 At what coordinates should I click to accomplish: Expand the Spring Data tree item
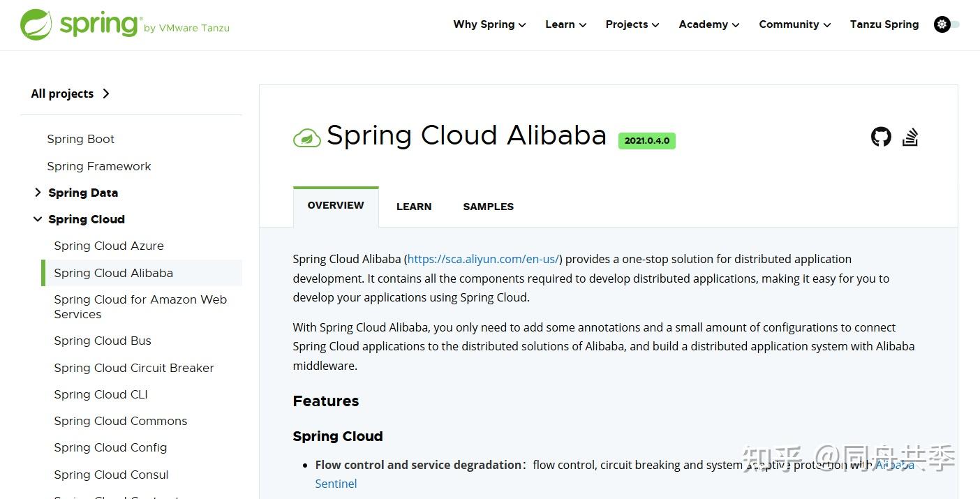[38, 193]
